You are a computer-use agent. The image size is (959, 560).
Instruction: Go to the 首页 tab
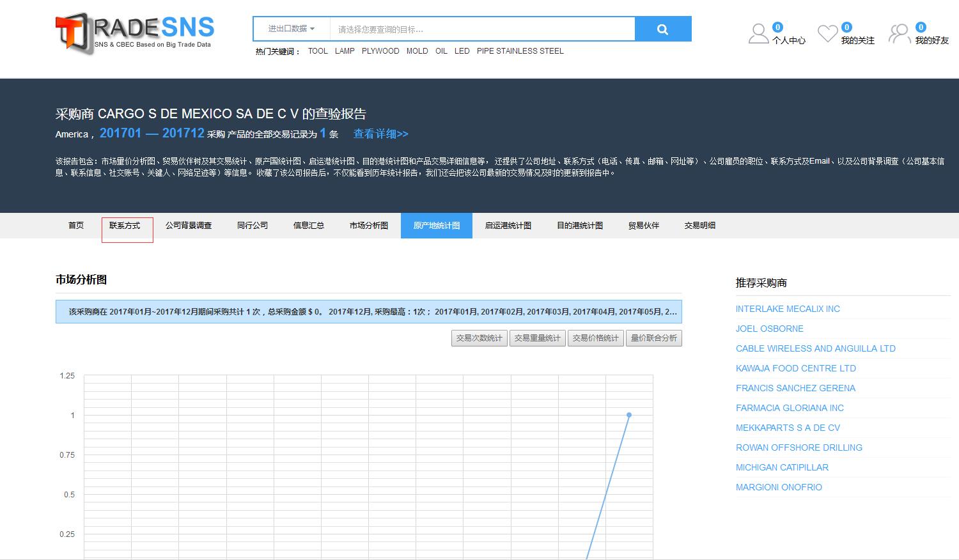pyautogui.click(x=76, y=226)
